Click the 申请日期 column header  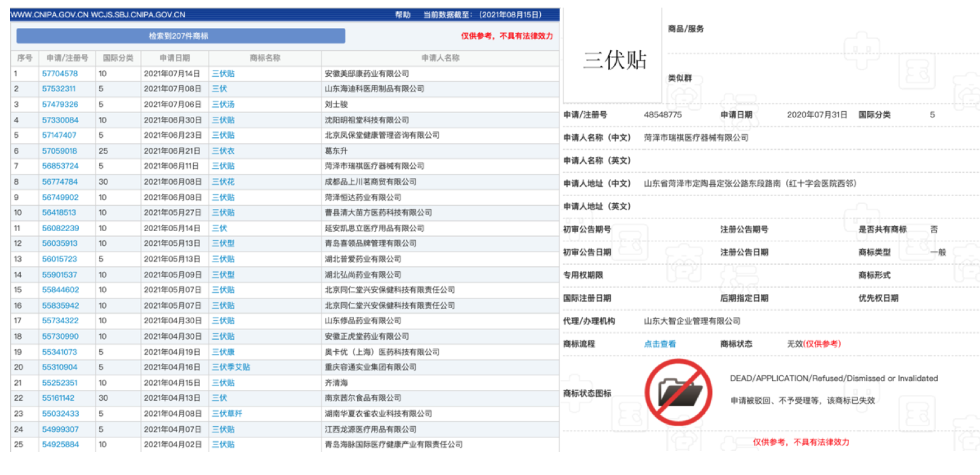click(x=174, y=57)
